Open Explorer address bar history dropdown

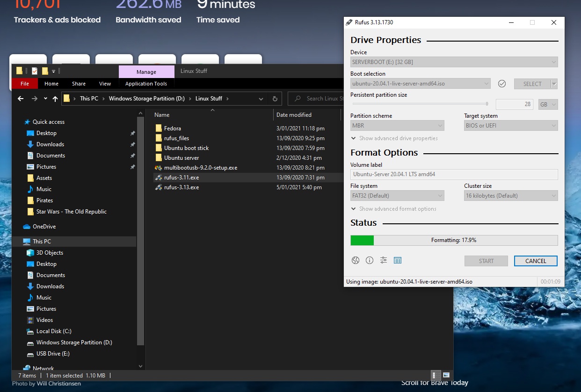pos(261,99)
